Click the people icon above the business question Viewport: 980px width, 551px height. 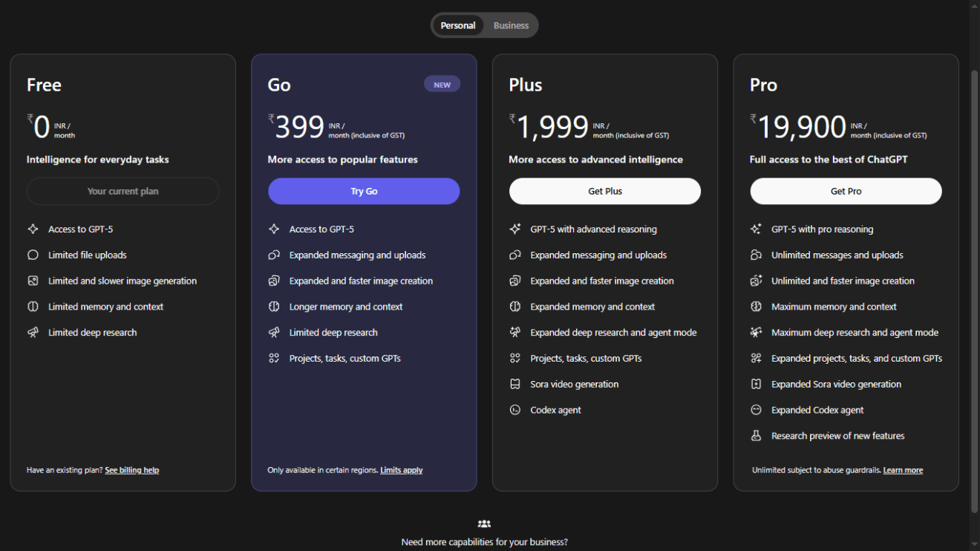[484, 524]
